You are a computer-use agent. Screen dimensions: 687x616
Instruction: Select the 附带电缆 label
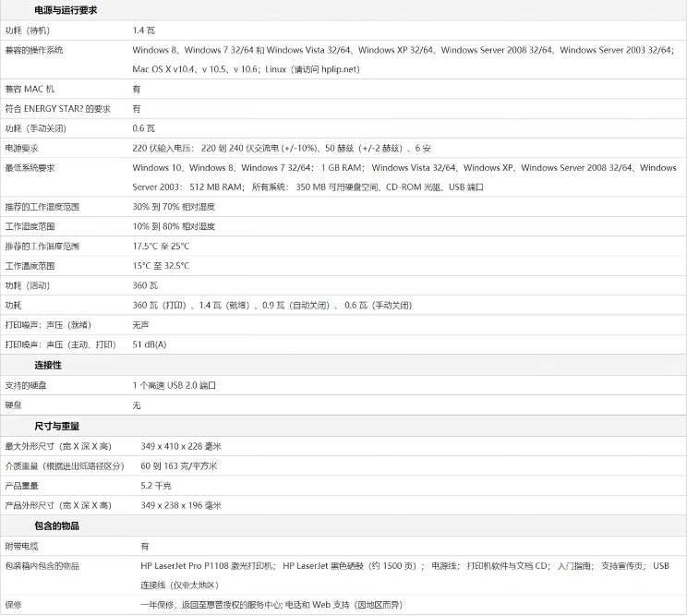(21, 547)
